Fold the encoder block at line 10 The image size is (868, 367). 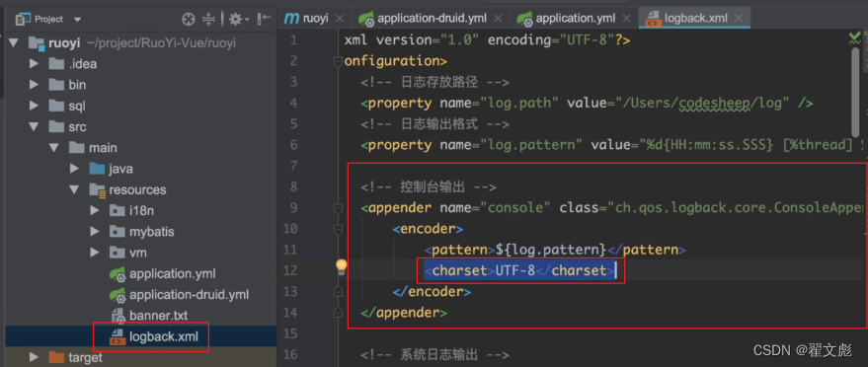338,229
